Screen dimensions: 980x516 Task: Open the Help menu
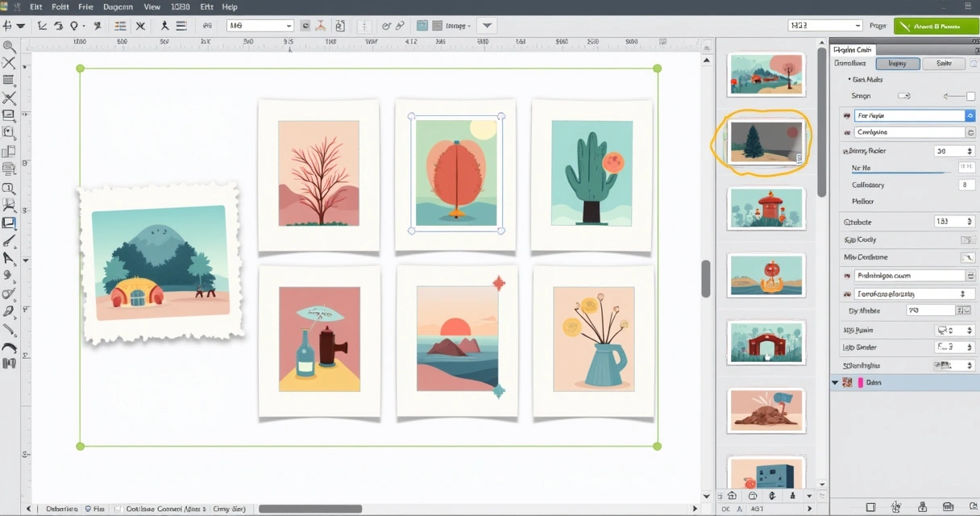click(x=230, y=6)
